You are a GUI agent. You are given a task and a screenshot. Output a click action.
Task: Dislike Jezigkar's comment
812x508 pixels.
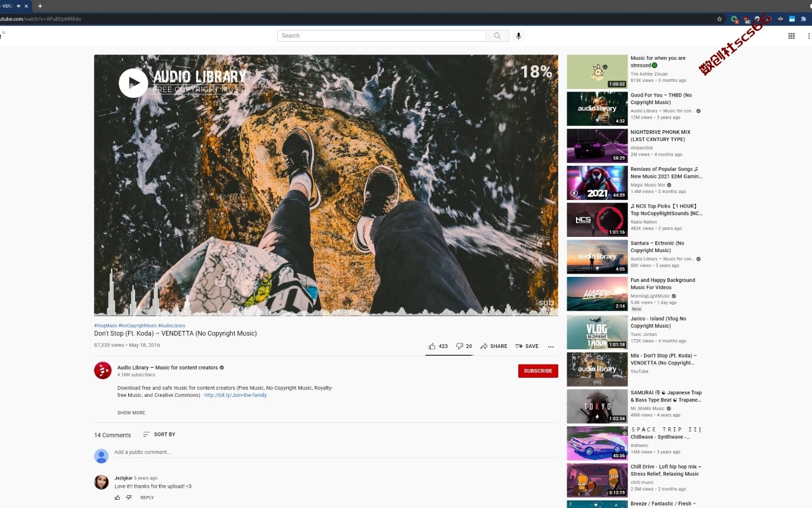tap(129, 497)
